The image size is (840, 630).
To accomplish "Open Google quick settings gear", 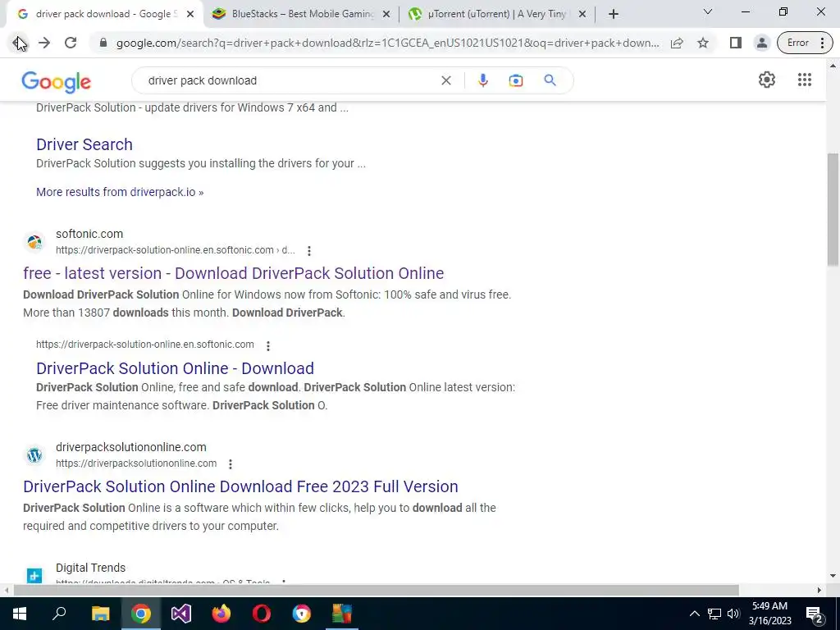I will (767, 80).
